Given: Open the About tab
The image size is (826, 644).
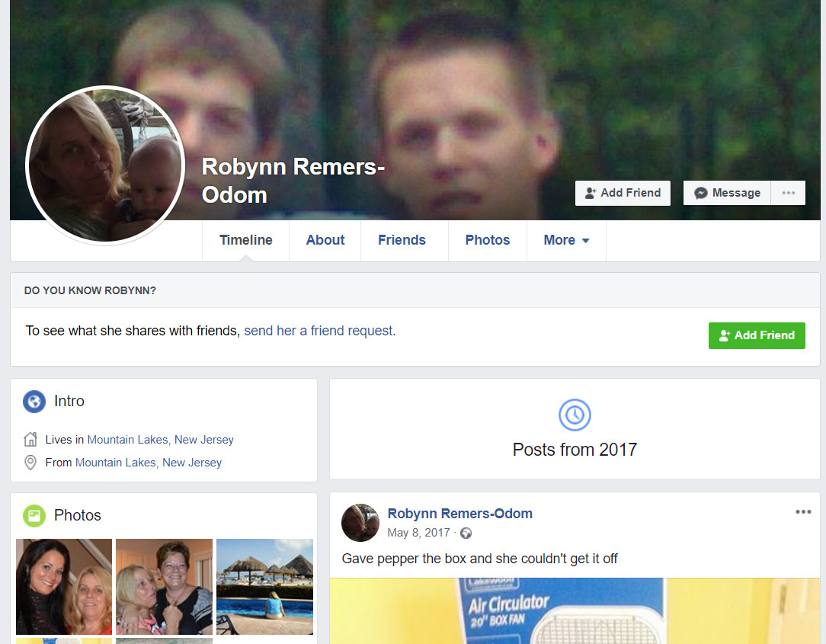Looking at the screenshot, I should tap(325, 240).
